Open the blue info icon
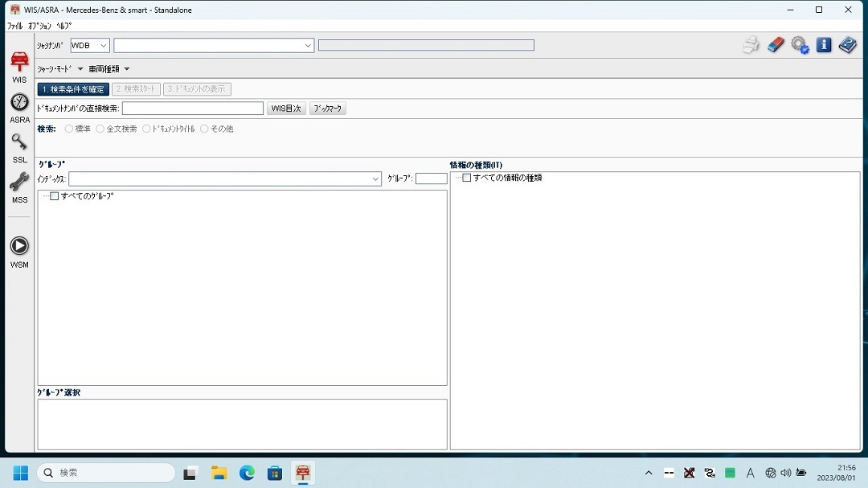This screenshot has width=868, height=488. pos(824,45)
